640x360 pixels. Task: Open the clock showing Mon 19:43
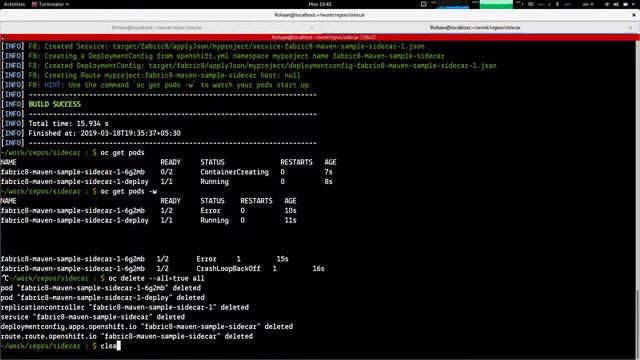pos(320,4)
